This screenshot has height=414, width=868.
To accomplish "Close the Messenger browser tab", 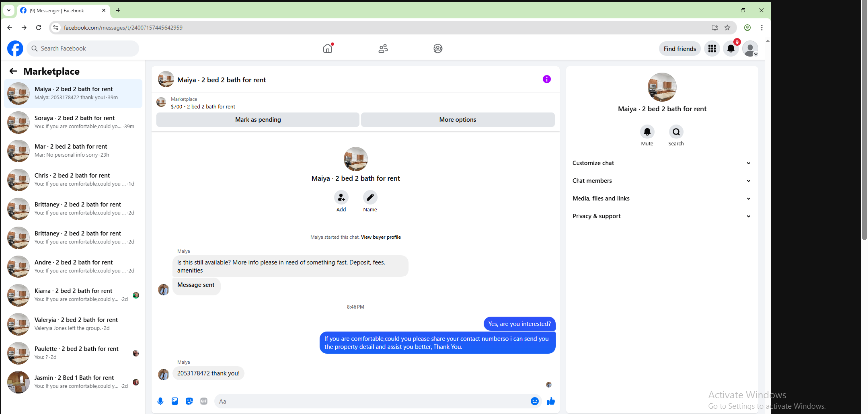I will tap(104, 10).
